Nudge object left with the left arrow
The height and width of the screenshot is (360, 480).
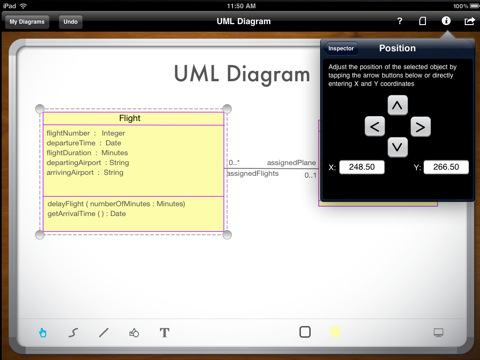coord(375,126)
